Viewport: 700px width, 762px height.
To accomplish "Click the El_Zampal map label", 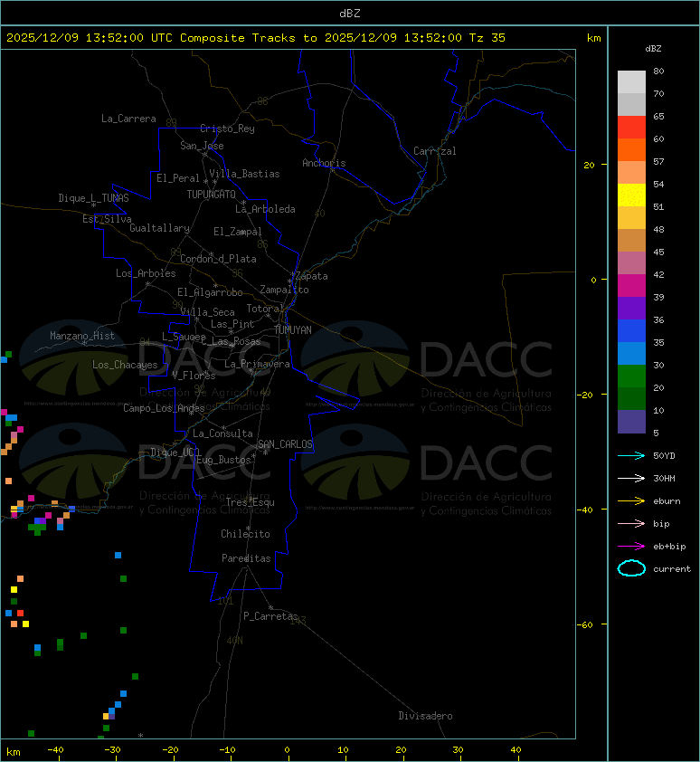I will click(238, 232).
